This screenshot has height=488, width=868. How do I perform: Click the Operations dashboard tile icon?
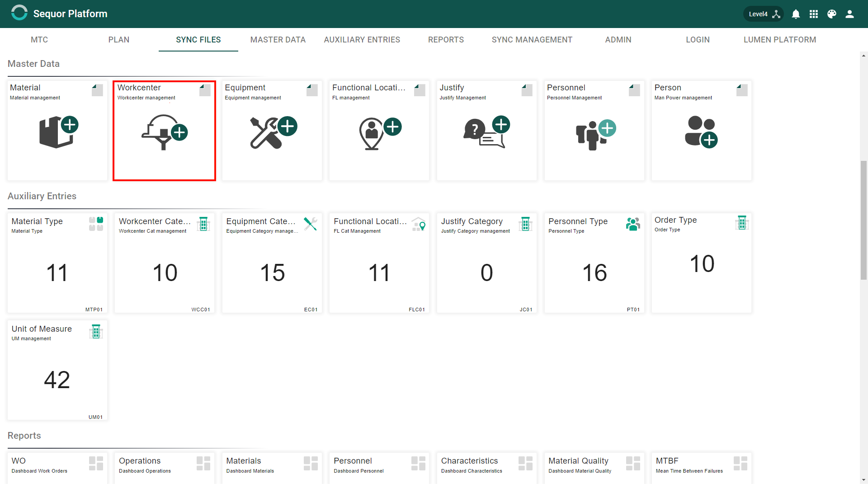point(203,463)
